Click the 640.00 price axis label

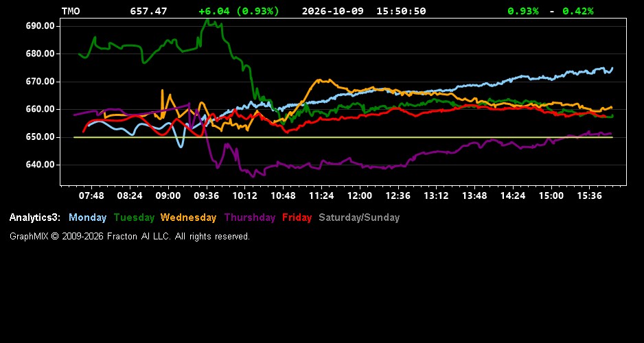click(41, 165)
